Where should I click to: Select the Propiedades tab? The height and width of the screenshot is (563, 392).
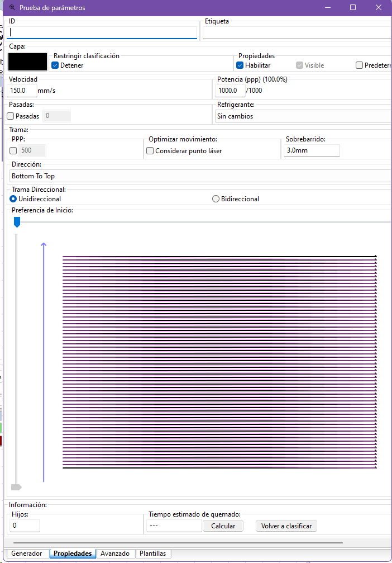(73, 553)
